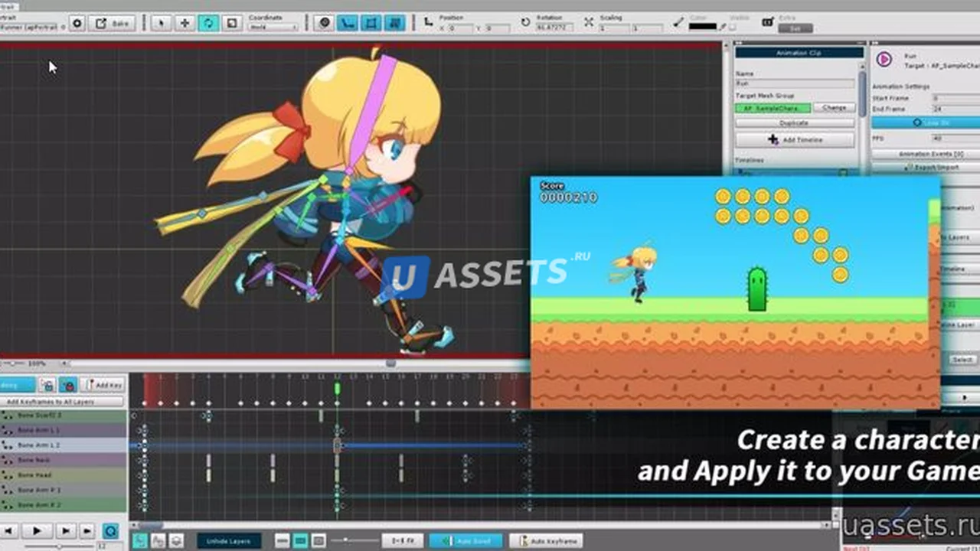
Task: Toggle the blue timeline lock icon
Action: (x=67, y=385)
